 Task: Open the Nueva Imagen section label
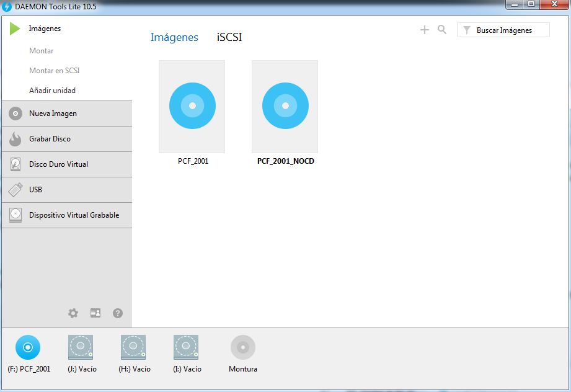point(53,114)
